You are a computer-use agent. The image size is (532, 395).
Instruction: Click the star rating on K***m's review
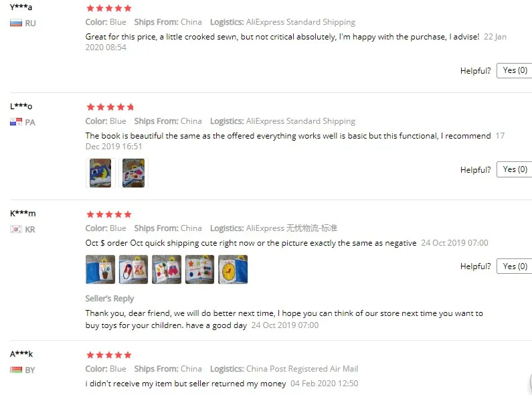pyautogui.click(x=109, y=214)
